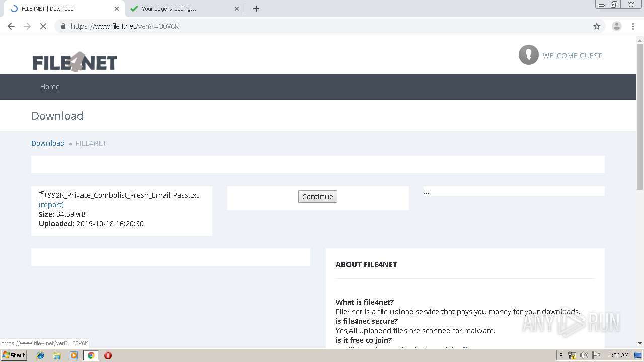Click the 'is it free to join?' question
The width and height of the screenshot is (644, 362).
pos(364,340)
